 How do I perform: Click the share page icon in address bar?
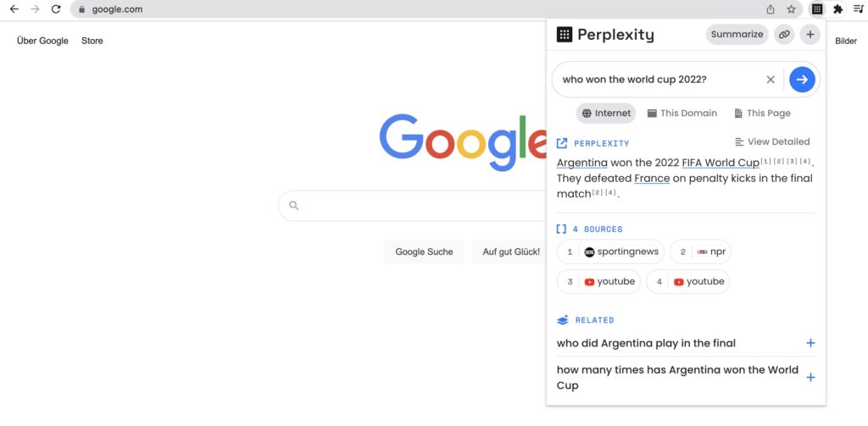[770, 9]
